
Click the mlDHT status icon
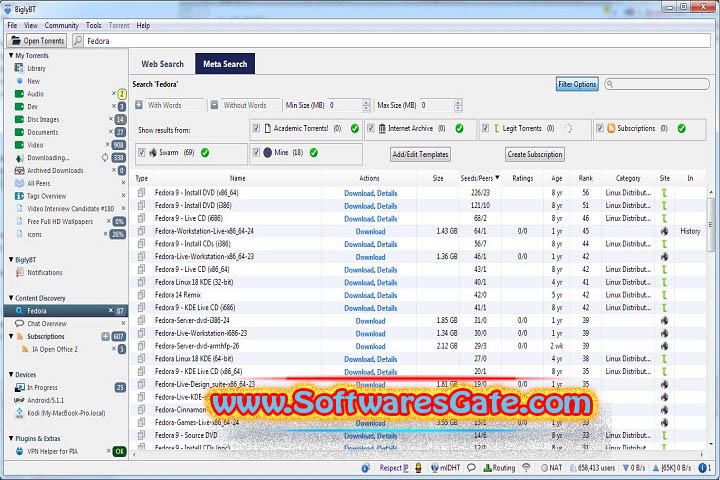point(434,468)
